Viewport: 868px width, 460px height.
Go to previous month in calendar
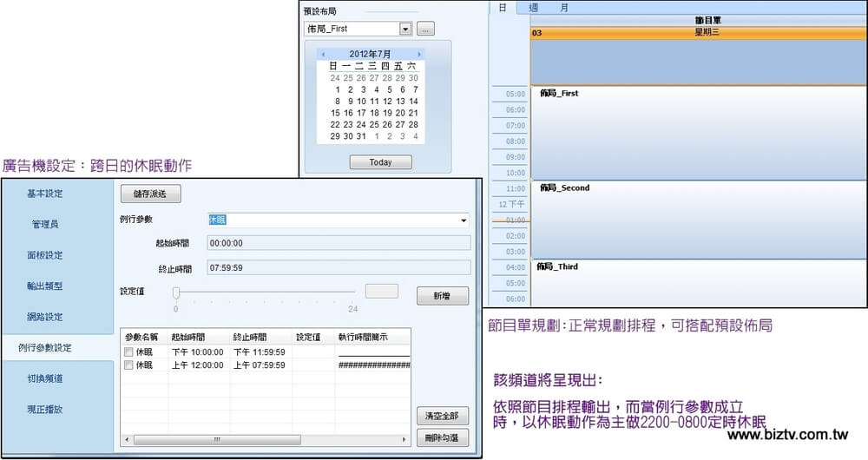coord(322,54)
